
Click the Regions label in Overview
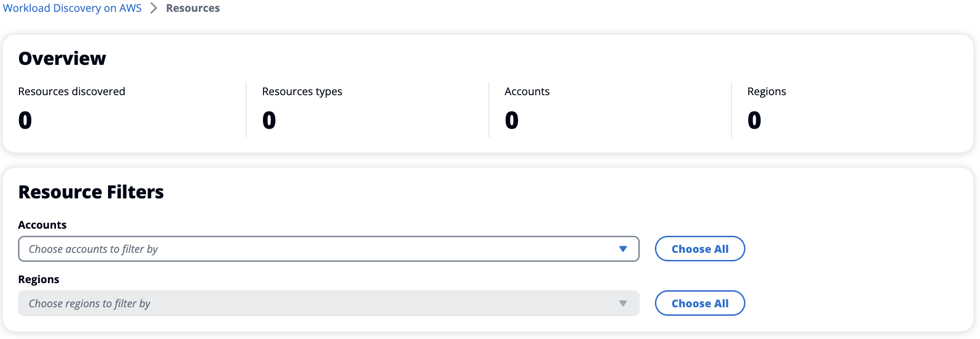(x=766, y=91)
